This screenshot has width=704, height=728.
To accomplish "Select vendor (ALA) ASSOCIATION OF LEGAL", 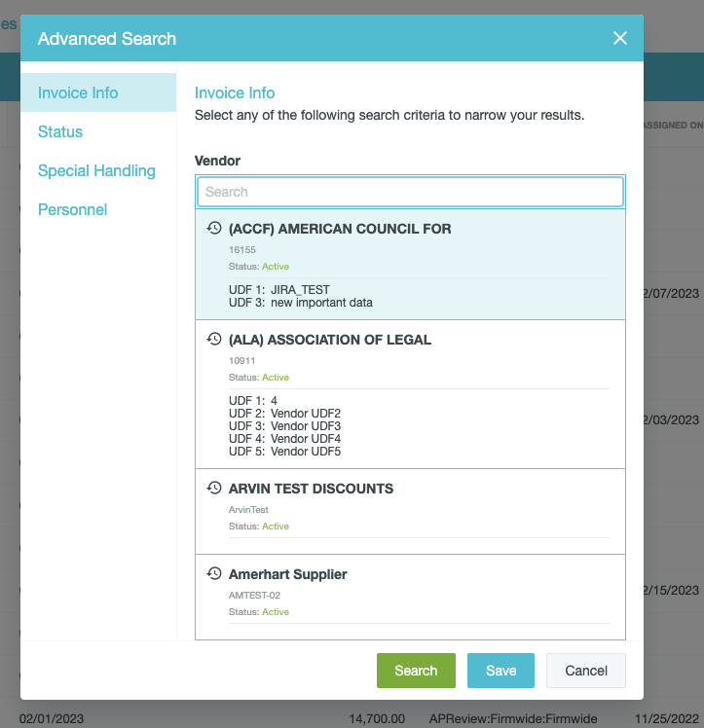I will pyautogui.click(x=330, y=340).
